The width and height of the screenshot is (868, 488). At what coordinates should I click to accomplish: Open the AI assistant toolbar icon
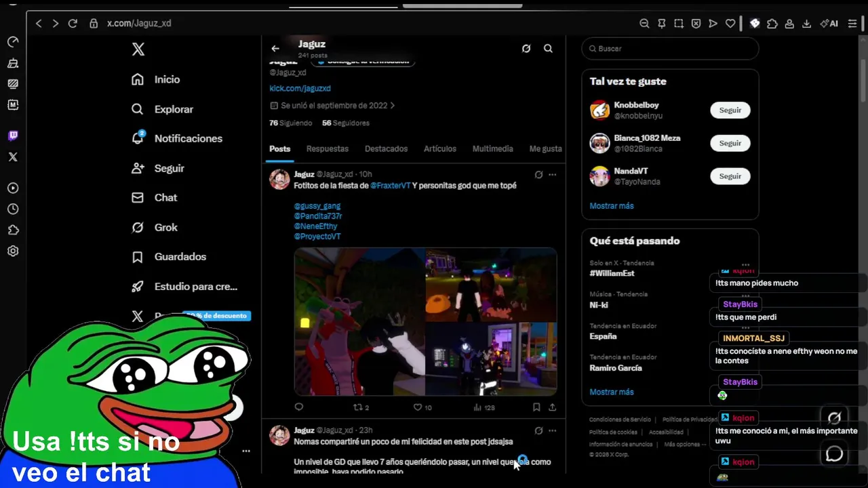(829, 23)
